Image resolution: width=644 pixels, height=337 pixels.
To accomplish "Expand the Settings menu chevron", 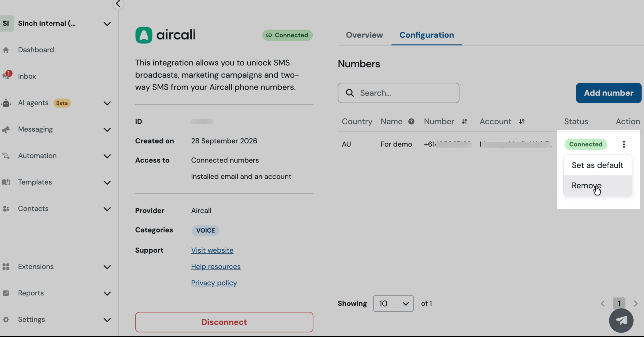I will click(x=107, y=320).
